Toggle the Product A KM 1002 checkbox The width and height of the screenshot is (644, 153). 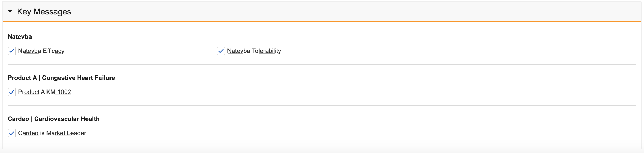pos(12,92)
